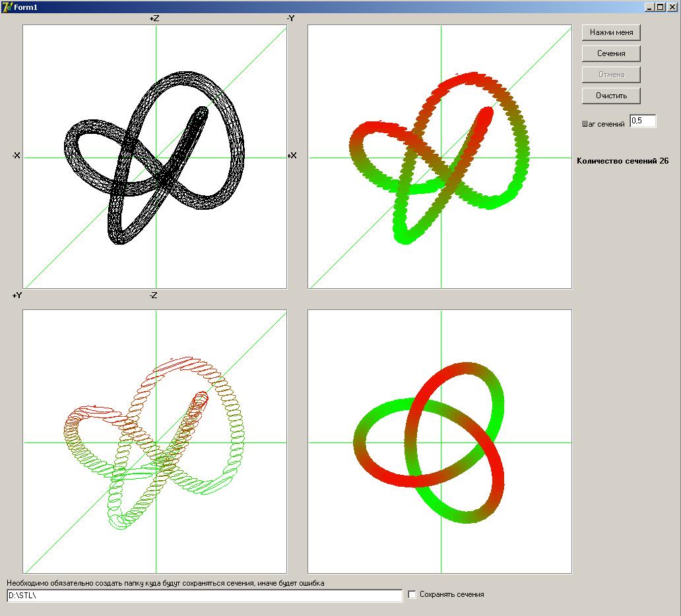681x616 pixels.
Task: Enable the "Сохранять сечения" checkbox
Action: (412, 595)
